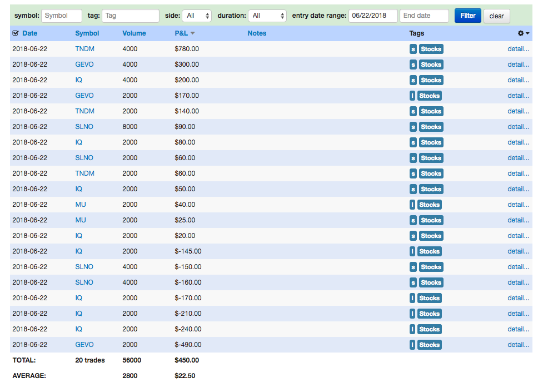Open detail link for the $780.00 trade
The width and height of the screenshot is (538, 392).
[519, 49]
